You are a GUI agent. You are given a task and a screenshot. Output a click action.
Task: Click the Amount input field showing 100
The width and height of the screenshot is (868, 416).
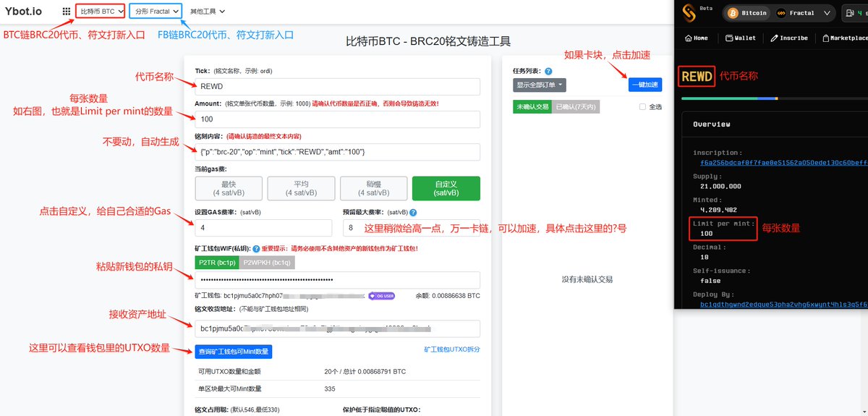[x=338, y=119]
